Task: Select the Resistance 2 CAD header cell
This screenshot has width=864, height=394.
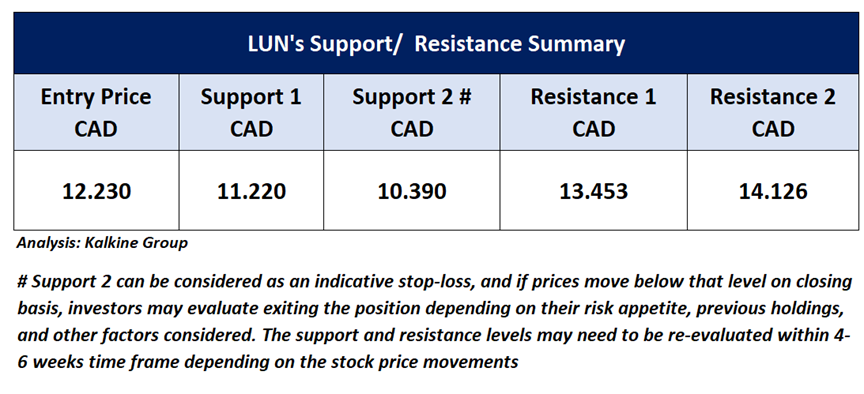Action: pos(773,112)
